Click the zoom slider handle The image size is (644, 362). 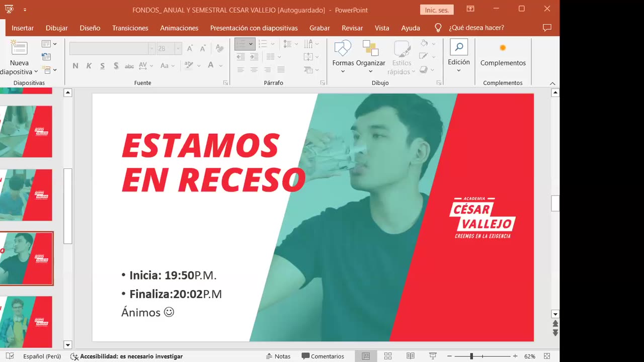pos(471,356)
